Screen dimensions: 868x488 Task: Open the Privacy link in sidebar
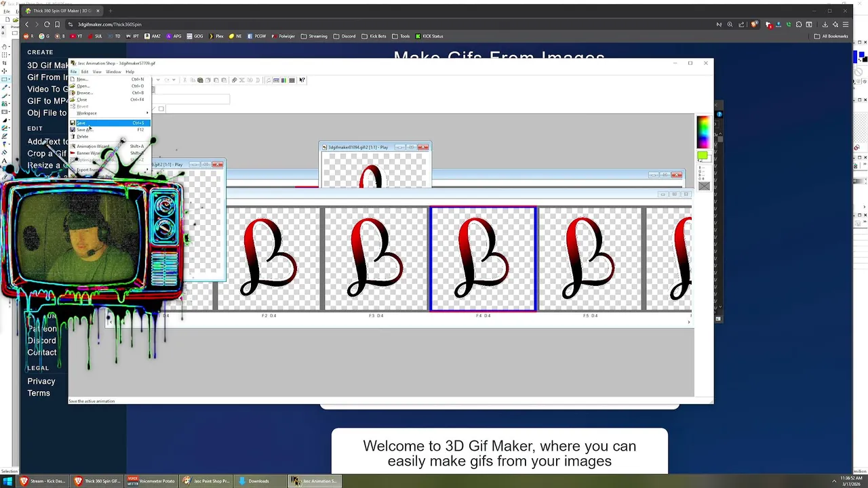point(41,381)
